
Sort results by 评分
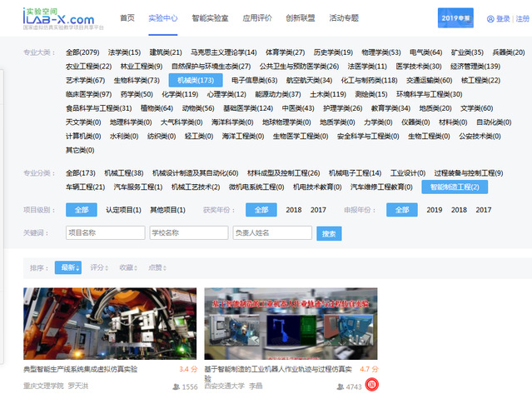pos(99,267)
